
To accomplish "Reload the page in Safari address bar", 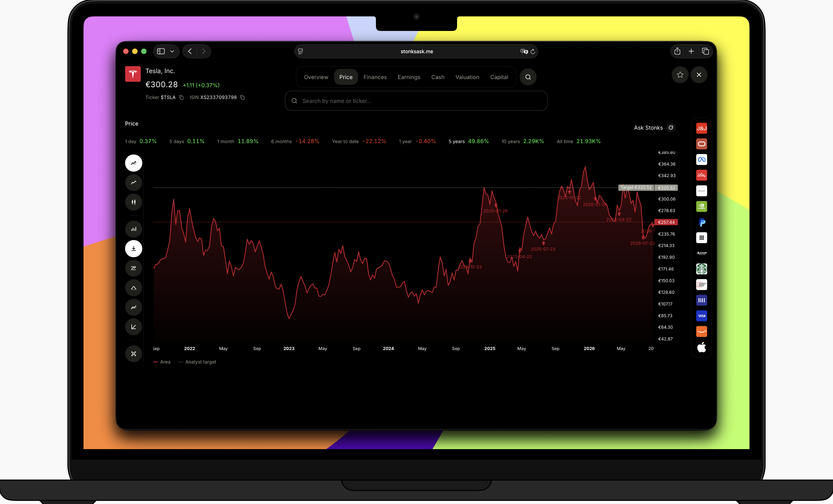I will click(533, 51).
